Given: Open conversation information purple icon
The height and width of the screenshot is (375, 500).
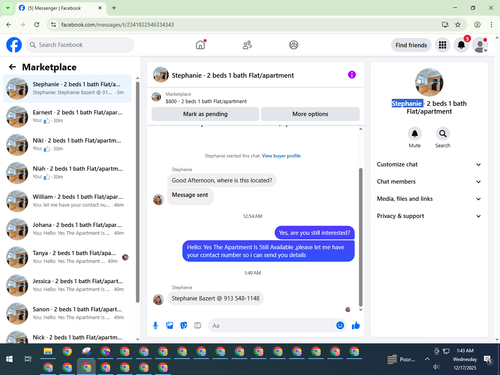Looking at the screenshot, I should click(x=352, y=75).
